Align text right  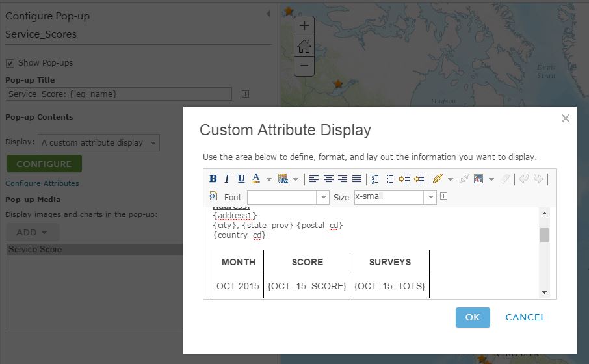[x=343, y=179]
